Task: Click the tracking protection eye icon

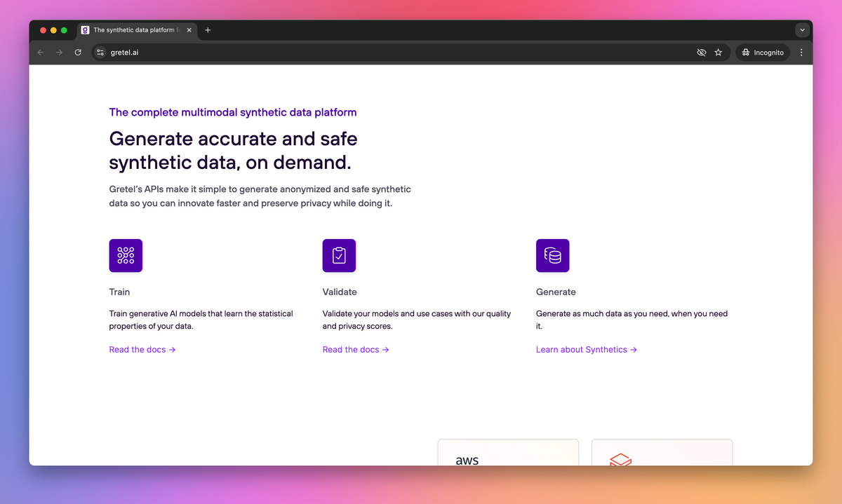Action: pyautogui.click(x=701, y=53)
